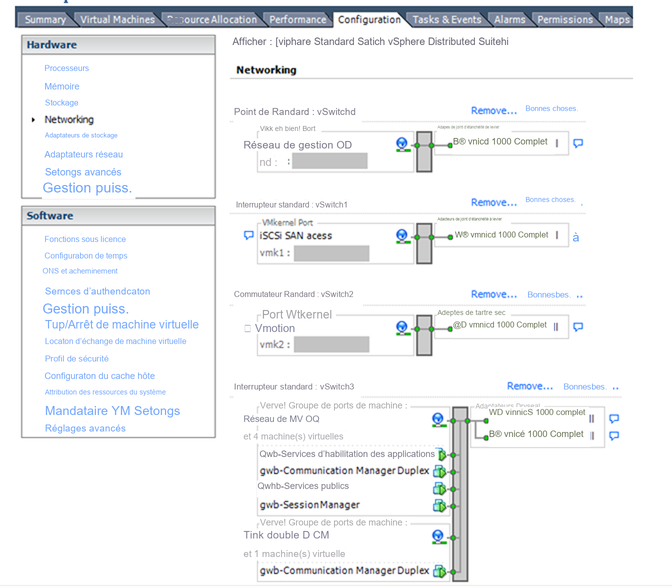Open Adaptateurs réseau link
This screenshot has width=672, height=587.
pos(84,154)
